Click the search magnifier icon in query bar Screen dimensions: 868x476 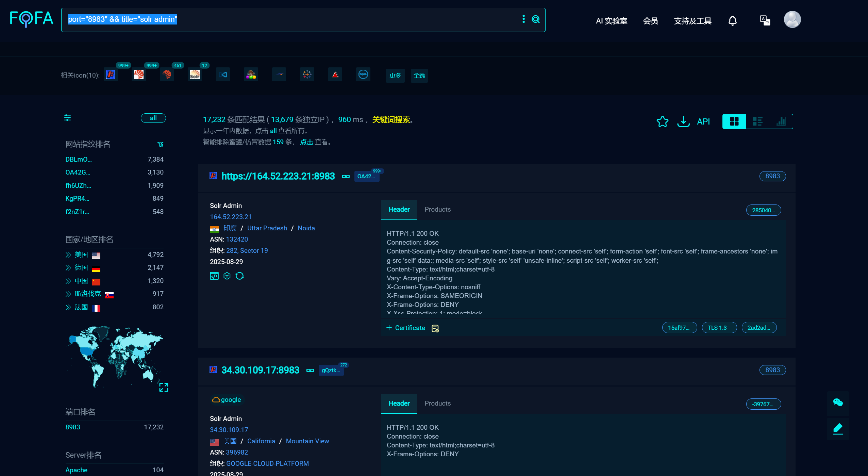(536, 19)
